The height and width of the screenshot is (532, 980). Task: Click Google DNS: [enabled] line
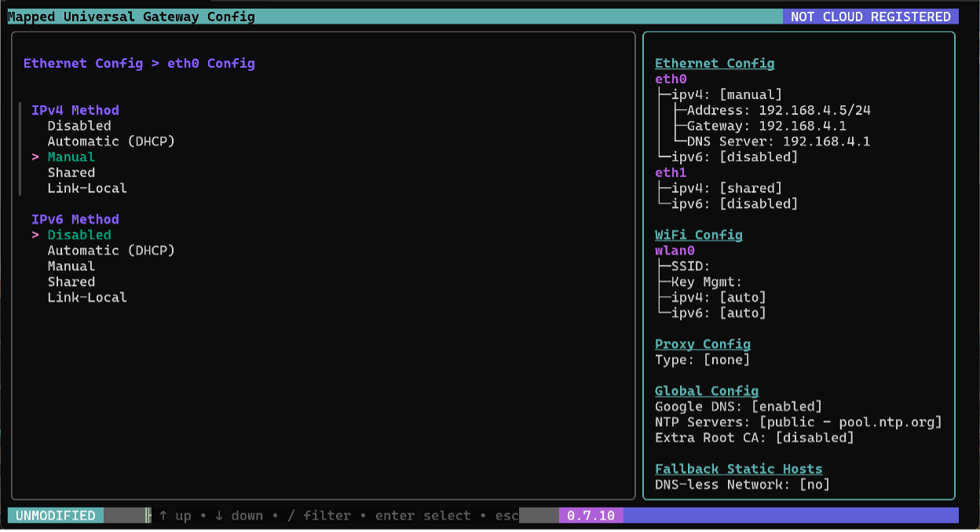(x=739, y=406)
